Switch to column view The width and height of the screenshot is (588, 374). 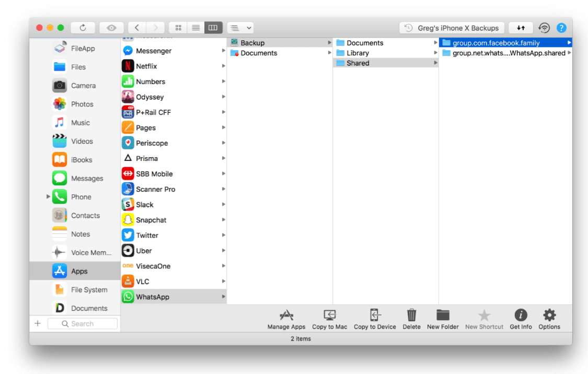[x=213, y=28]
